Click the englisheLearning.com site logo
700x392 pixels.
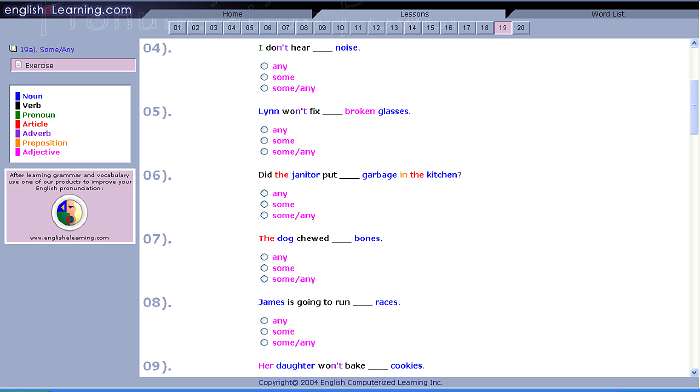68,10
